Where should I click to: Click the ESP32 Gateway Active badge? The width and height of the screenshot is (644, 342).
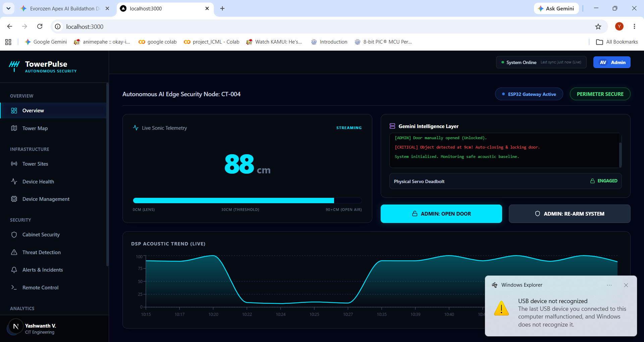click(529, 94)
